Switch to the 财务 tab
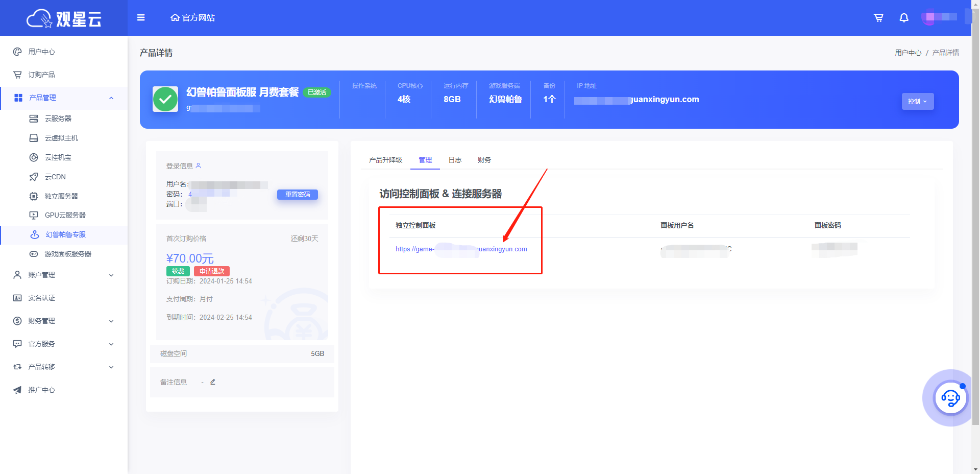 [484, 160]
